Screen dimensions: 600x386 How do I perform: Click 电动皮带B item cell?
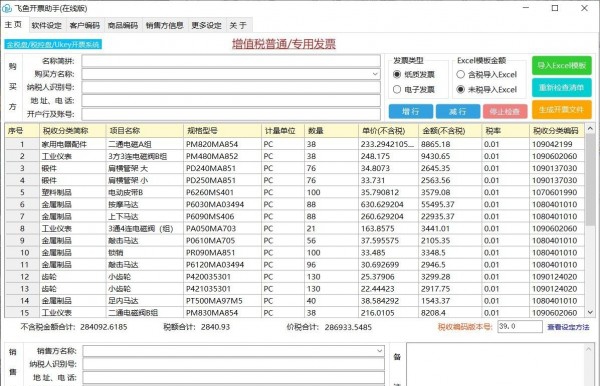[x=145, y=192]
